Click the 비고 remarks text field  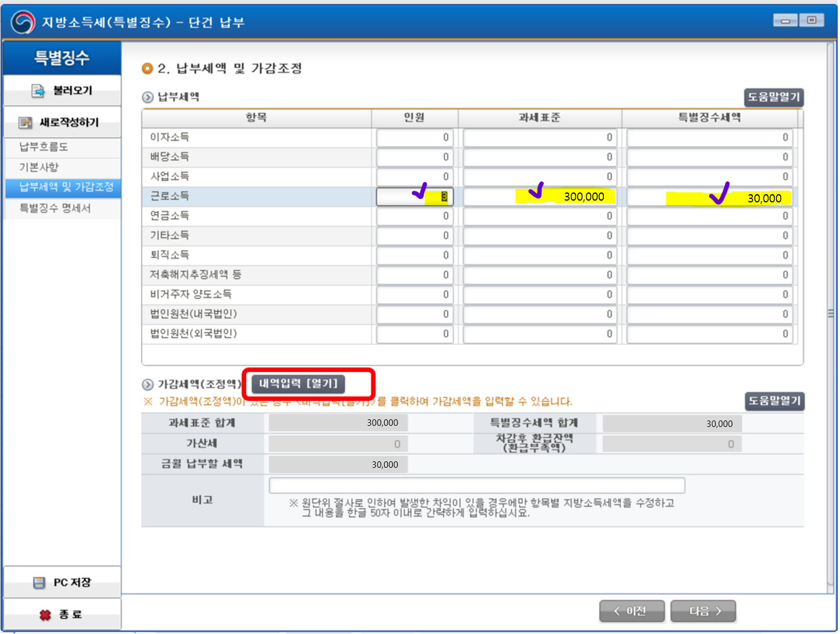477,485
